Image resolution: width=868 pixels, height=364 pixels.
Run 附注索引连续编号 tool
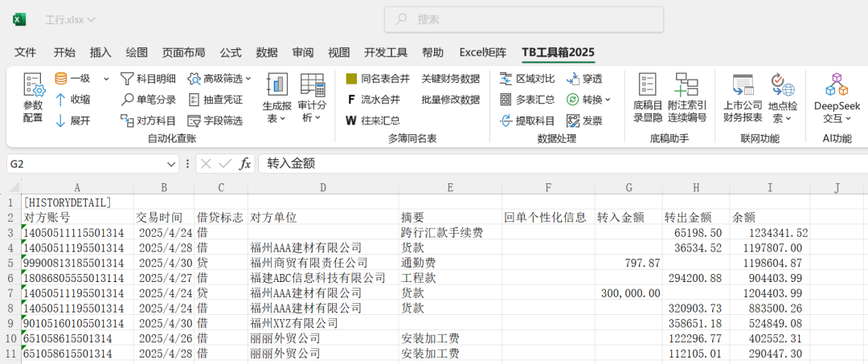point(686,98)
